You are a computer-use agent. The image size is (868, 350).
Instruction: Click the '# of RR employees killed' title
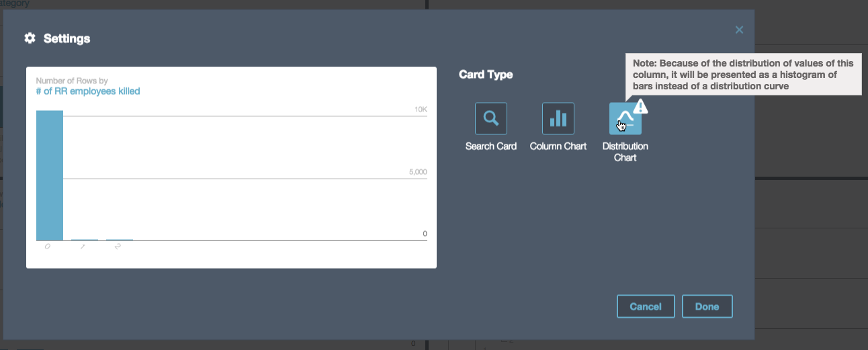(x=88, y=91)
